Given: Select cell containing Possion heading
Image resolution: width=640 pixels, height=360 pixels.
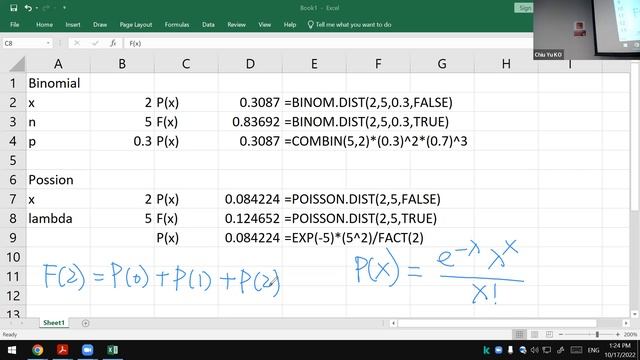Looking at the screenshot, I should (x=58, y=180).
